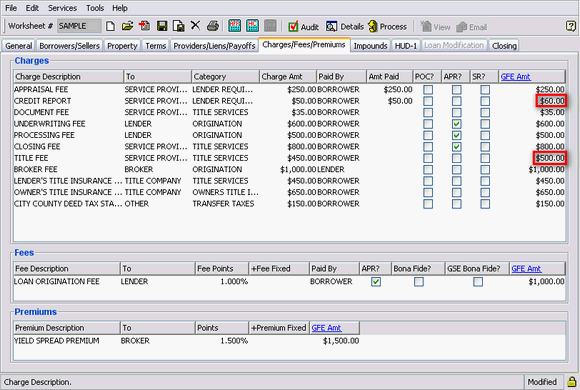
Task: Save the worksheet using the floppy disk icon
Action: point(162,26)
